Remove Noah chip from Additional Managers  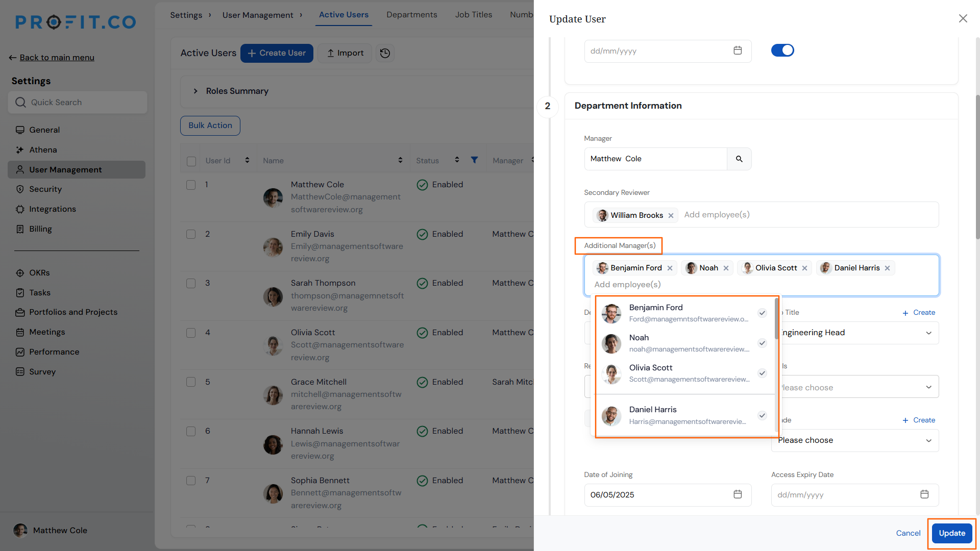coord(726,268)
